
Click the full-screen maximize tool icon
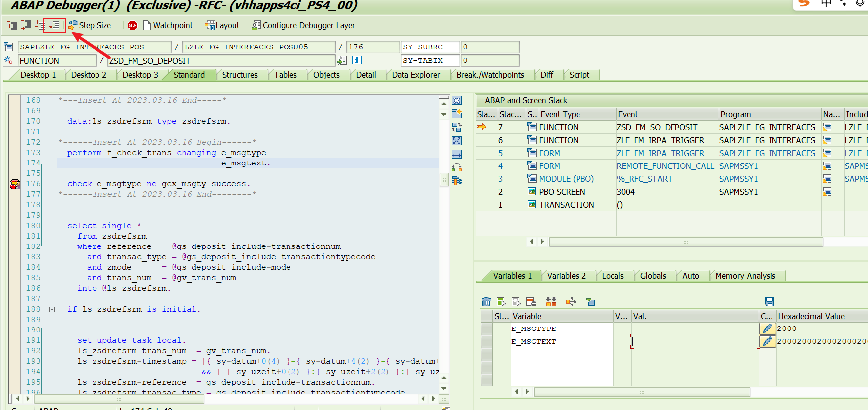457,141
